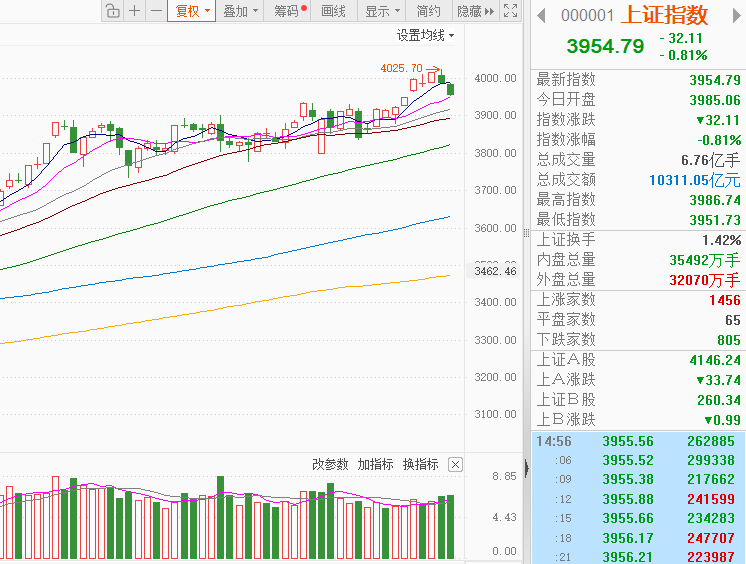The width and height of the screenshot is (746, 564).
Task: Toggle the 简约 simple view
Action: (x=428, y=11)
